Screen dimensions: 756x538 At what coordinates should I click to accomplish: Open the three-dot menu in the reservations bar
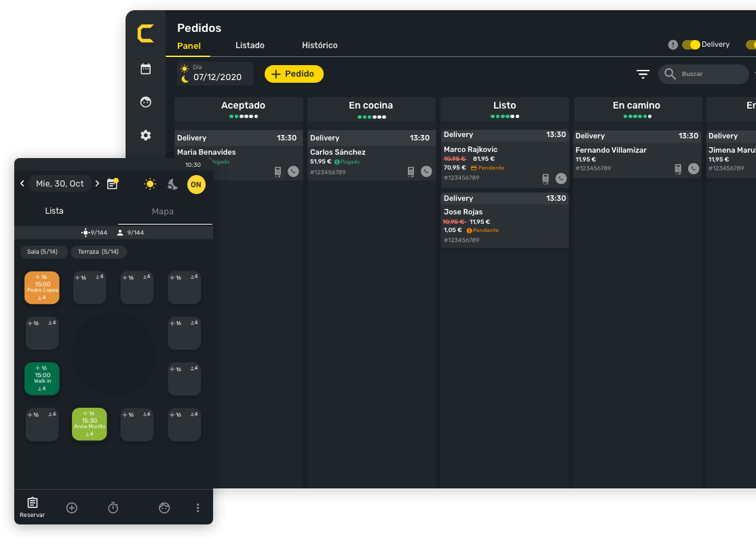point(198,507)
